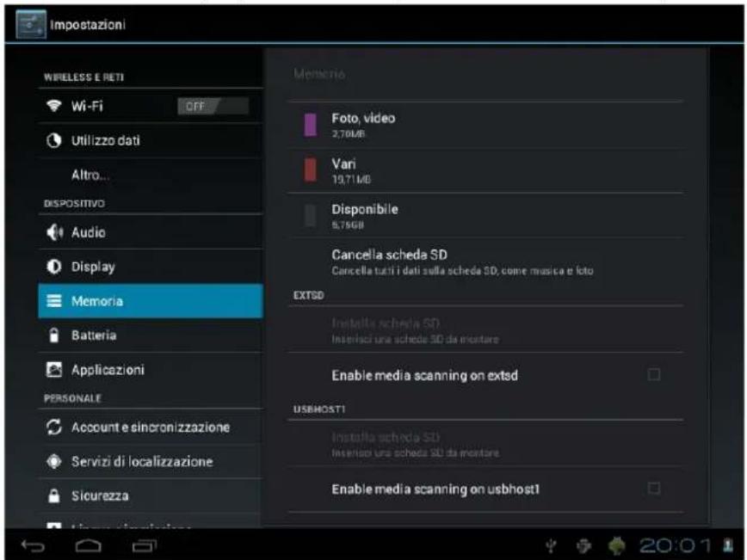Tap the Batteria battery icon
The width and height of the screenshot is (747, 560).
[x=54, y=335]
